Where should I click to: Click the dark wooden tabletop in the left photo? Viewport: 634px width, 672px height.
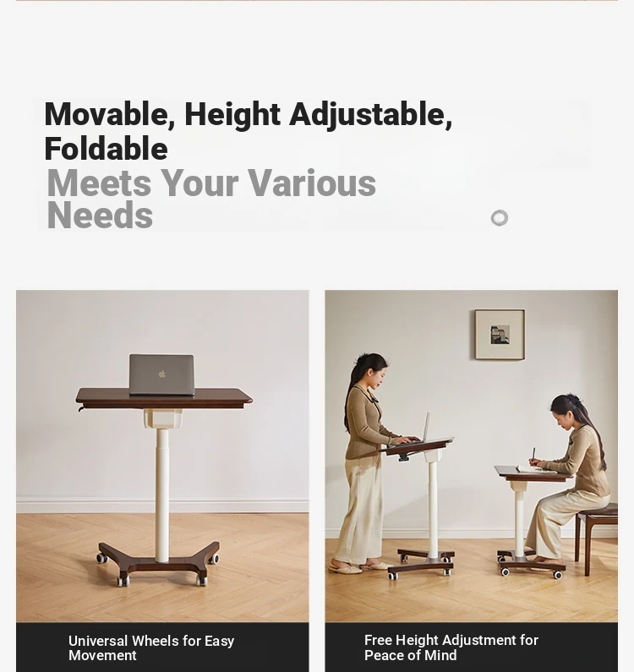point(164,399)
